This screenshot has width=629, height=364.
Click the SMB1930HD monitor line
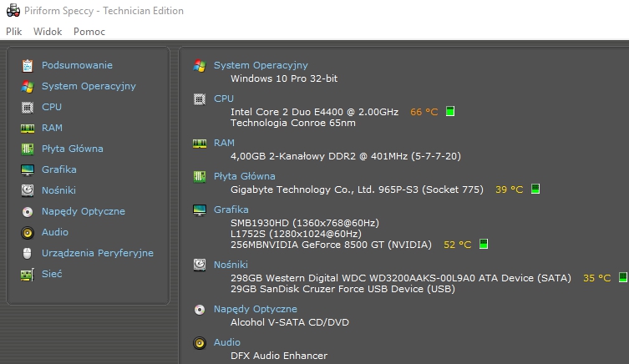tap(305, 223)
